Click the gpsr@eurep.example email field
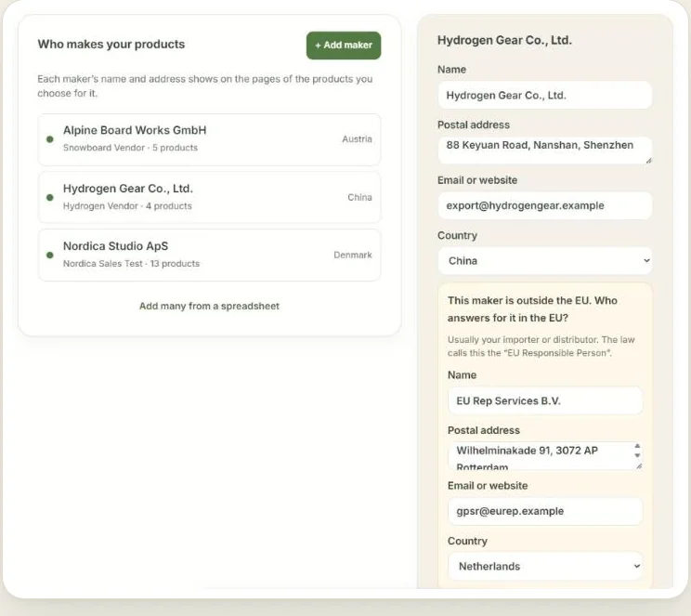Image resolution: width=691 pixels, height=616 pixels. pyautogui.click(x=544, y=511)
